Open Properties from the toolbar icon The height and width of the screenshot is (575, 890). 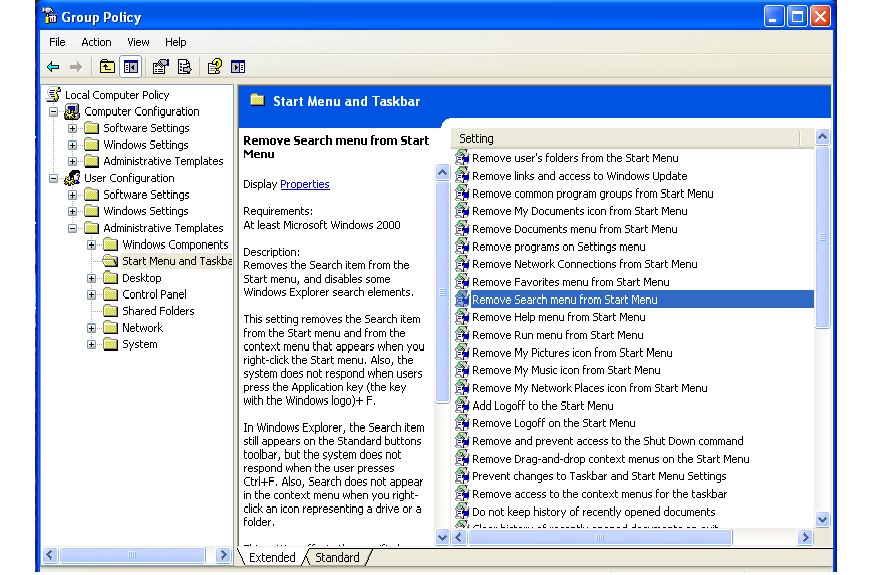(161, 67)
